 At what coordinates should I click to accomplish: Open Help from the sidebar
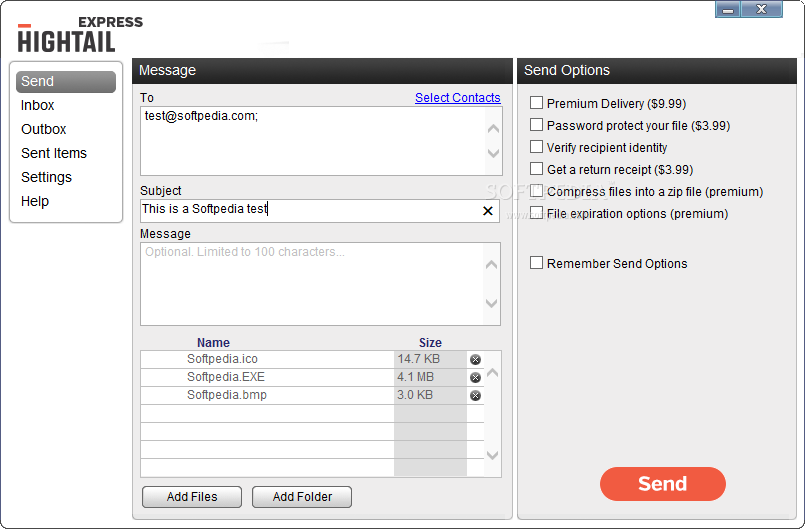[35, 201]
